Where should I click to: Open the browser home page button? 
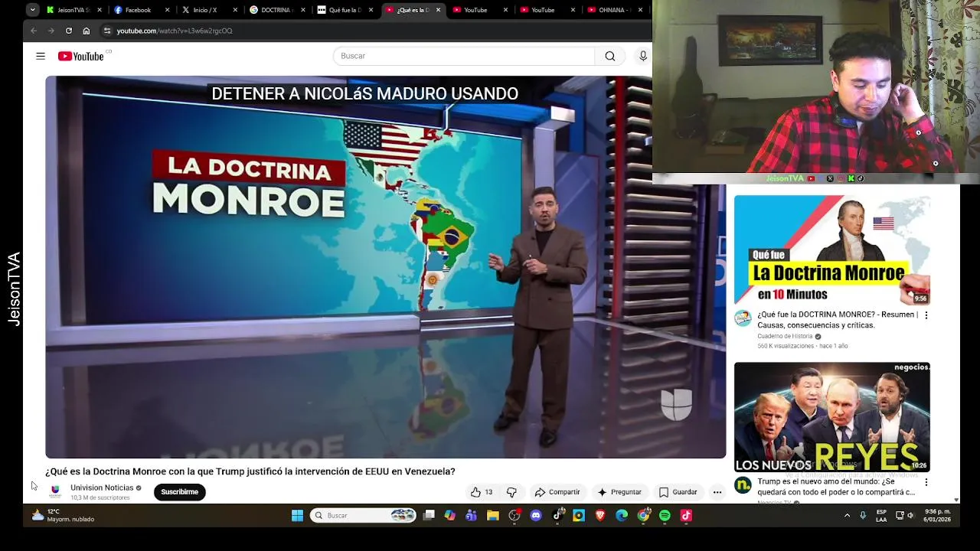[x=87, y=31]
